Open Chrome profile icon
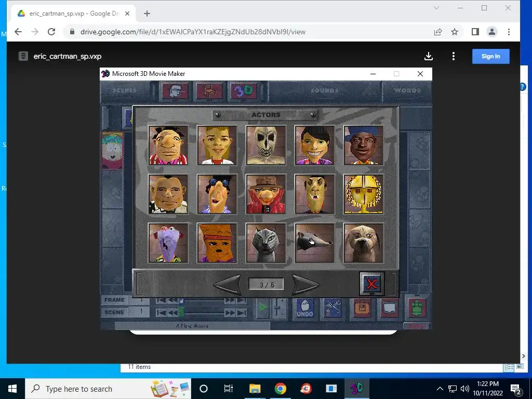 pyautogui.click(x=491, y=32)
